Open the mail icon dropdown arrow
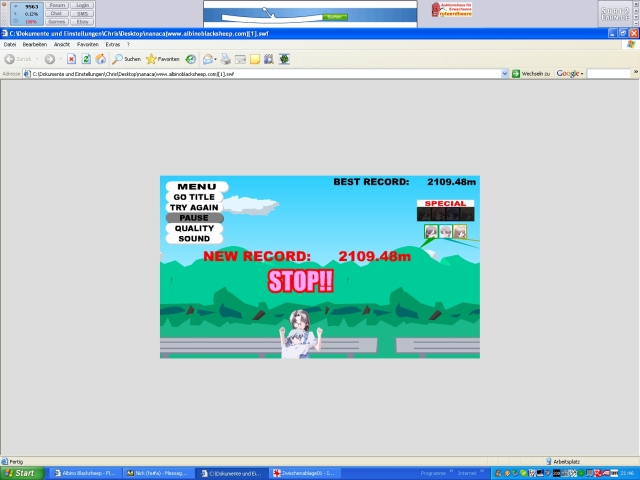 point(216,59)
